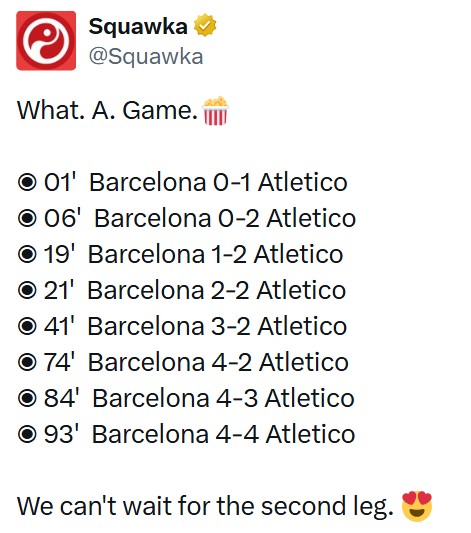Click the 'What. A. Game.' text
Viewport: 471px width, 533px height.
coord(107,111)
